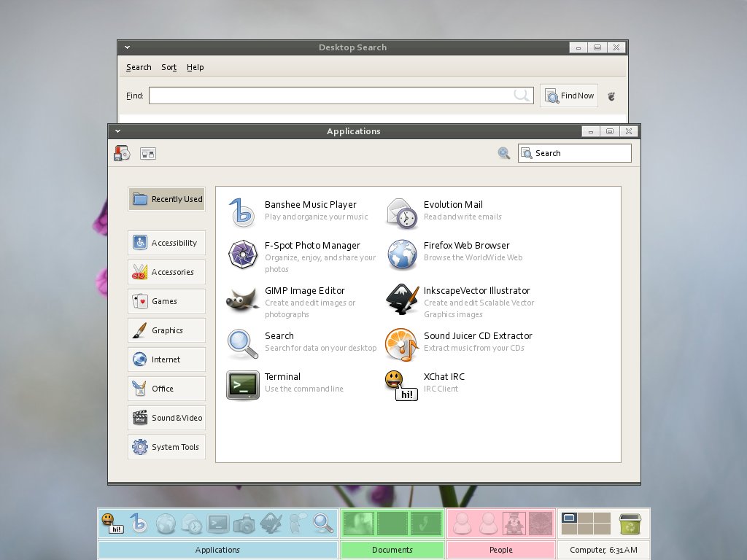Open the trash recycle bin in panel
The height and width of the screenshot is (560, 747).
click(630, 524)
